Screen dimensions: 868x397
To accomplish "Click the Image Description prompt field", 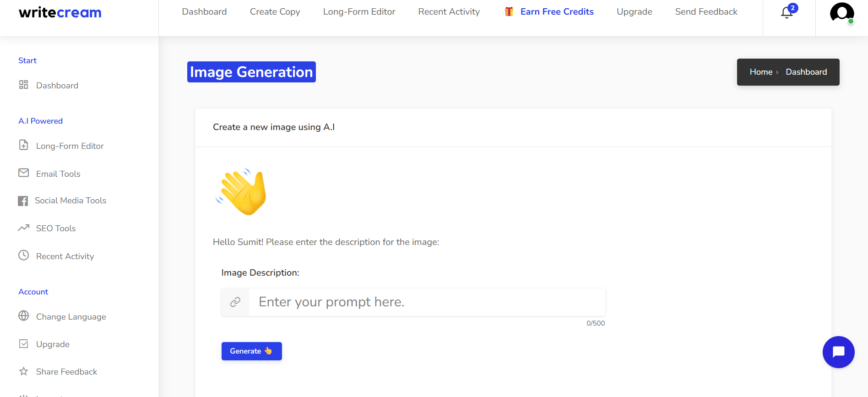I will point(427,302).
